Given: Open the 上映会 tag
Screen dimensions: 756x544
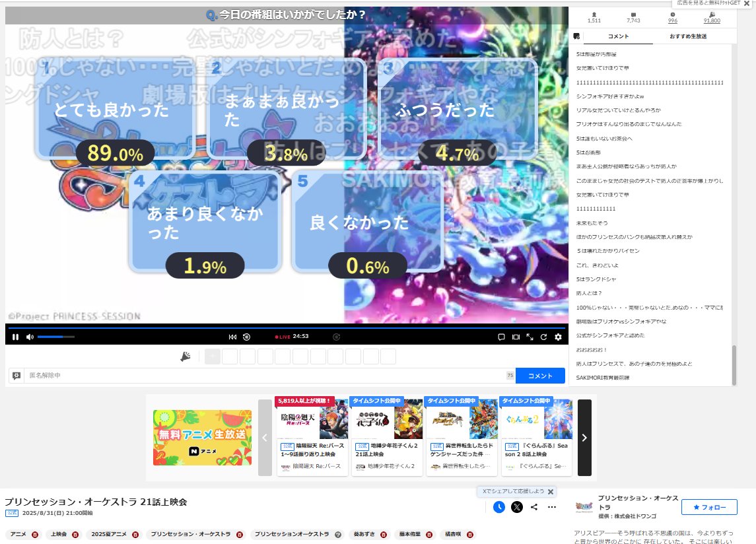Looking at the screenshot, I should pos(58,534).
